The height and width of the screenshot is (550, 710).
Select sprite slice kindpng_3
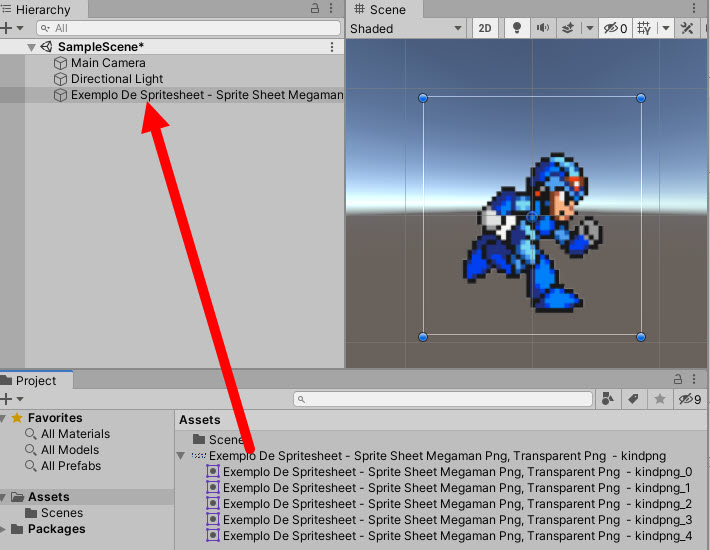(457, 520)
